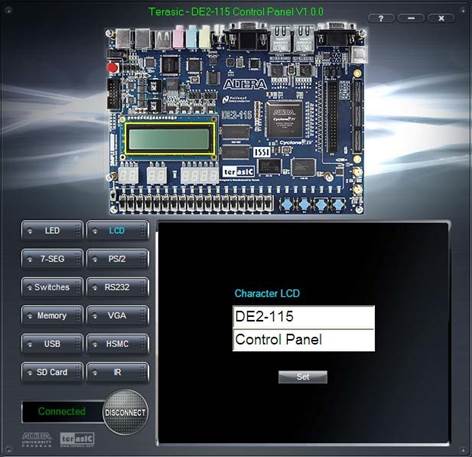Switch to the HSMC tab
Viewport: 472px width, 457px height.
(117, 344)
